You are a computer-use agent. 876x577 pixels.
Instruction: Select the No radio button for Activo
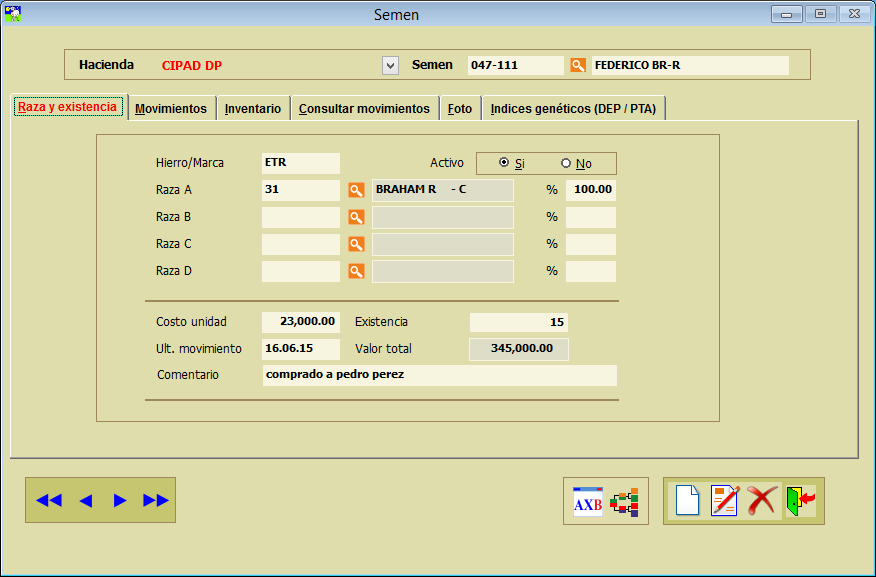coord(566,163)
